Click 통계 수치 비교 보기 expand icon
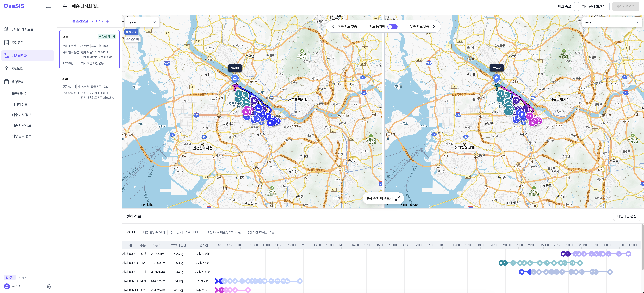 [x=398, y=198]
